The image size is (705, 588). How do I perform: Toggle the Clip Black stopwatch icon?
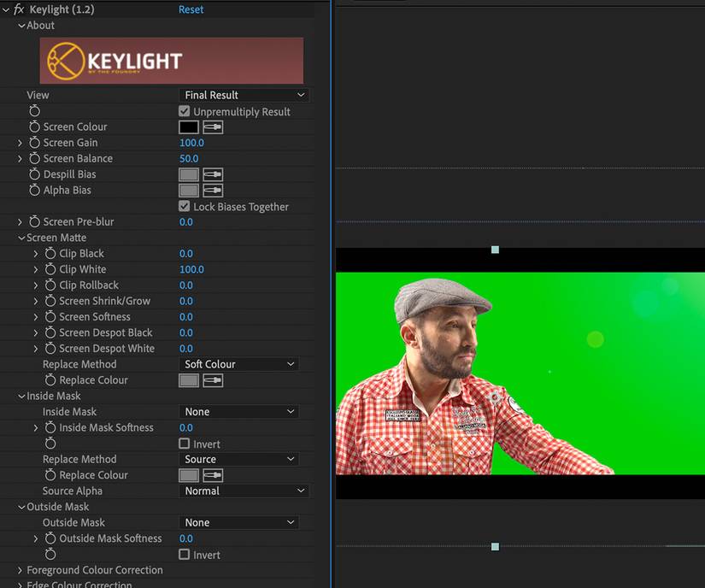(50, 254)
